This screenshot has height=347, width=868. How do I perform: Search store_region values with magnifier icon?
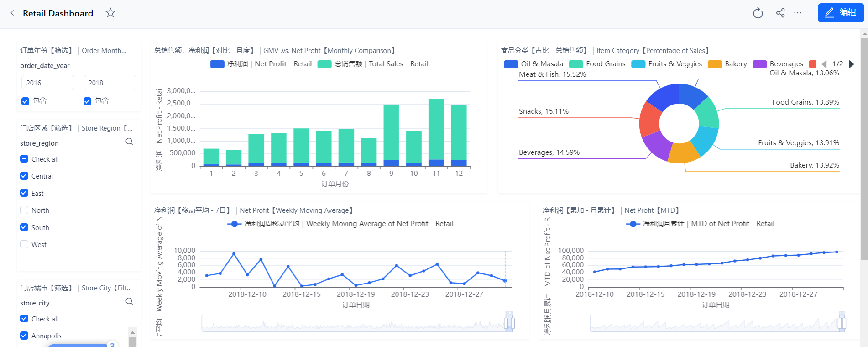coord(130,142)
